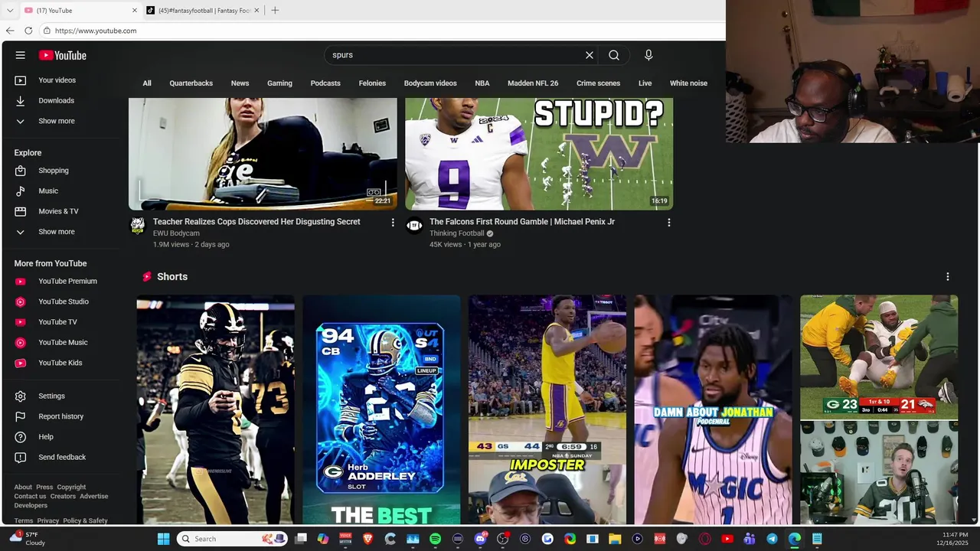Viewport: 980px width, 551px height.
Task: Click the magnifier search button
Action: click(614, 55)
